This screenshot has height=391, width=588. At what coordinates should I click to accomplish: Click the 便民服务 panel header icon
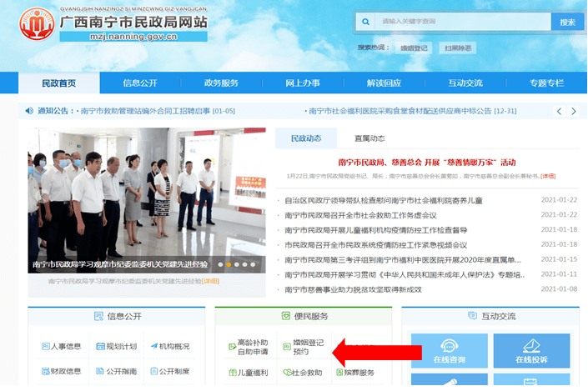(286, 316)
